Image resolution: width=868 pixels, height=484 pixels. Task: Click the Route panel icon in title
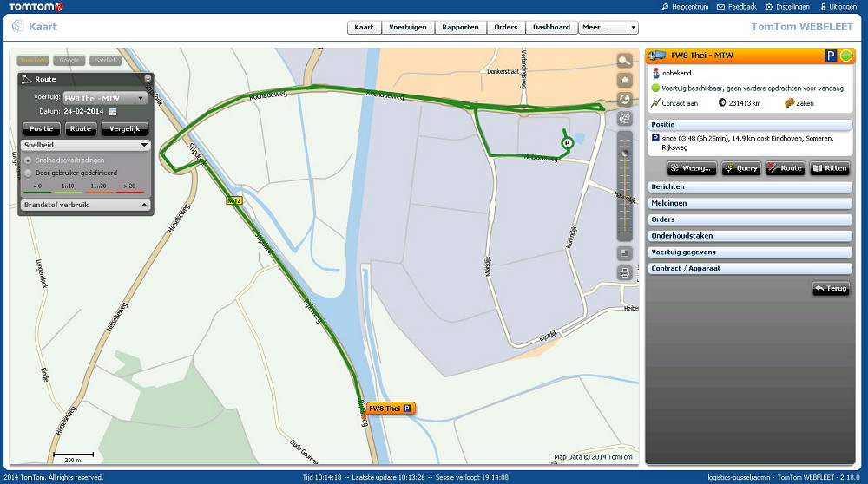point(27,80)
